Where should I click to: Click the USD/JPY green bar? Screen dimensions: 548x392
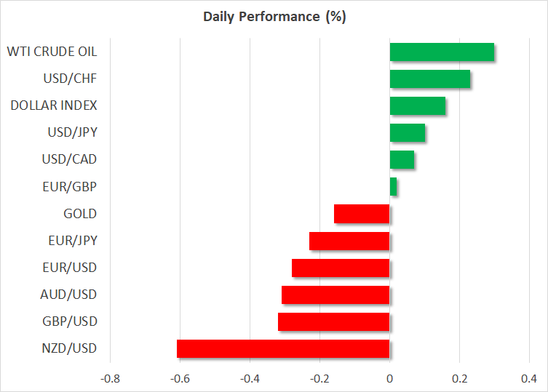407,133
